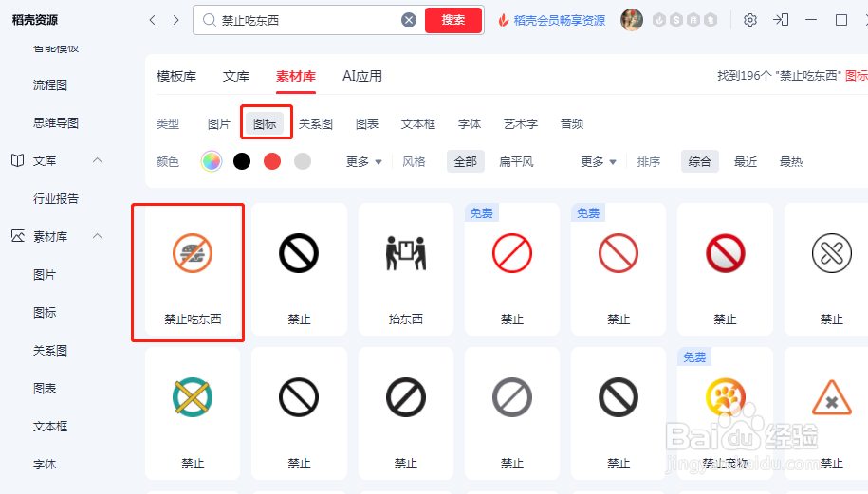Clear the search box with the X icon
Image resolution: width=868 pixels, height=494 pixels.
[409, 20]
